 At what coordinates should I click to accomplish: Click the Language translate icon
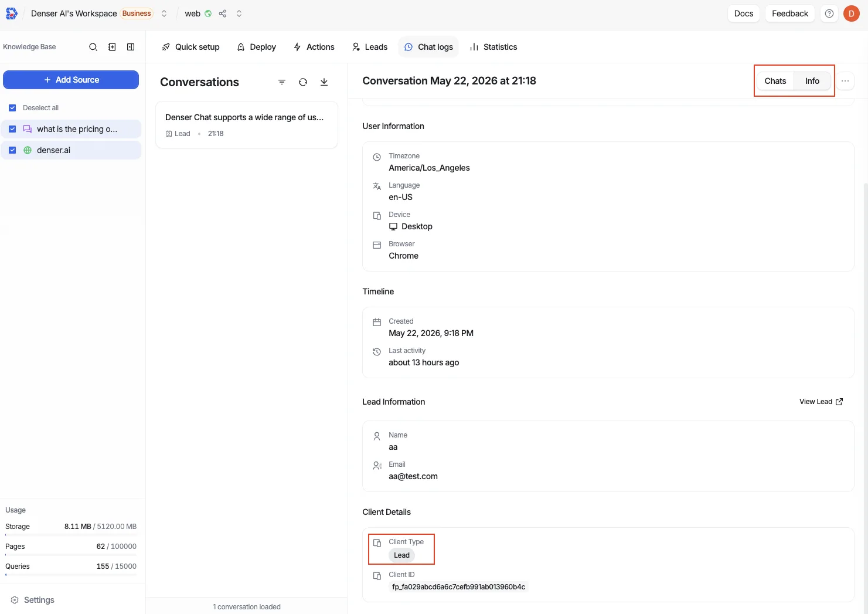point(377,186)
